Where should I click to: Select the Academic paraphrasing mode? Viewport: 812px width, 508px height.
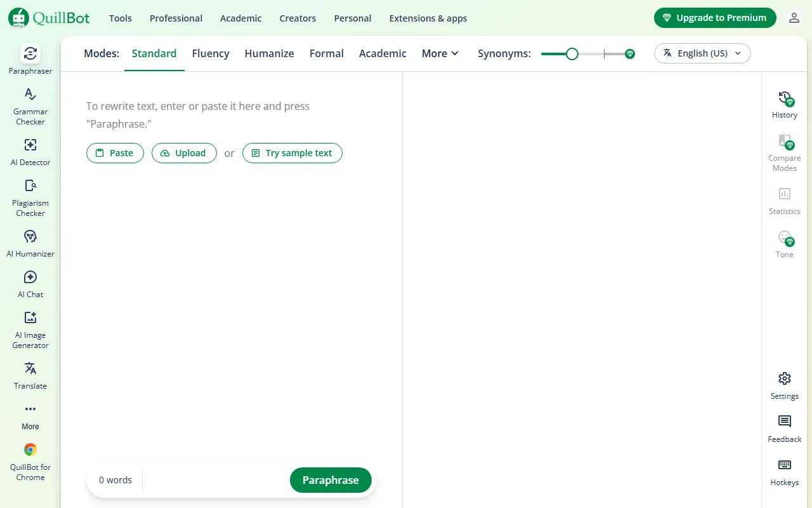(383, 53)
